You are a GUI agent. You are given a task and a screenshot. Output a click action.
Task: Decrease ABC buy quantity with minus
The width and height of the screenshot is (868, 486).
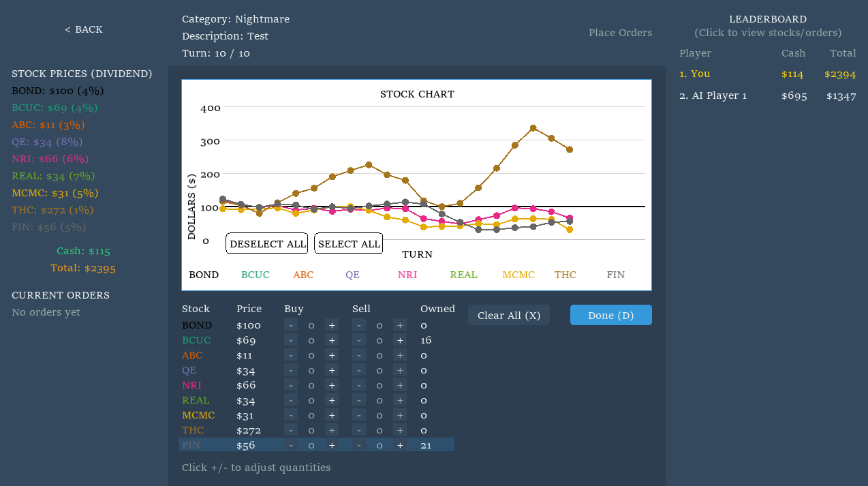point(291,355)
